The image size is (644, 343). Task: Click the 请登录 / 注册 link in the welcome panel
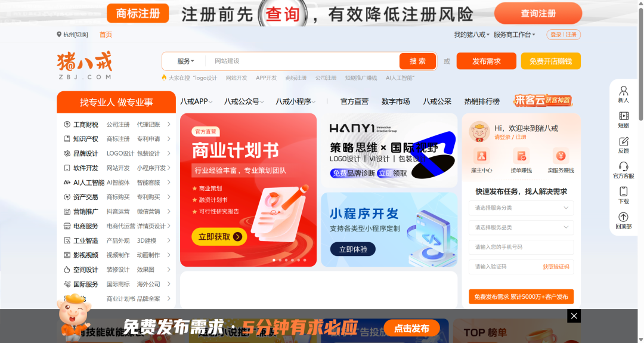tap(510, 137)
